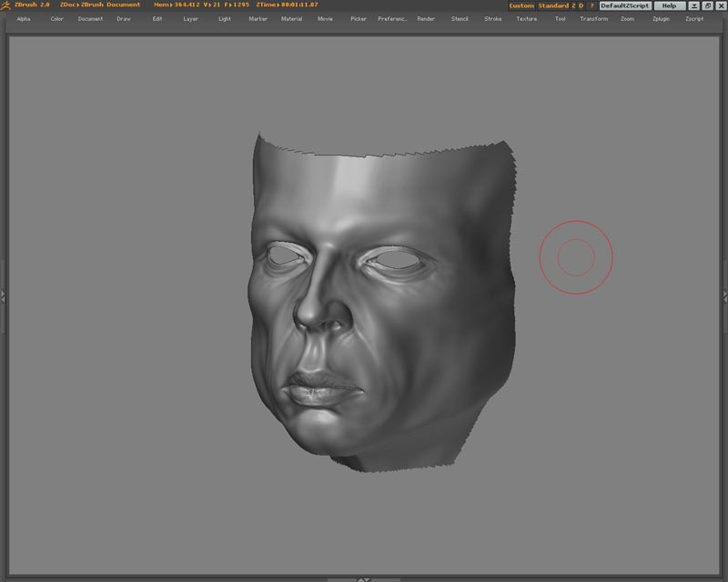Restore down the ZBrush window

(x=708, y=6)
